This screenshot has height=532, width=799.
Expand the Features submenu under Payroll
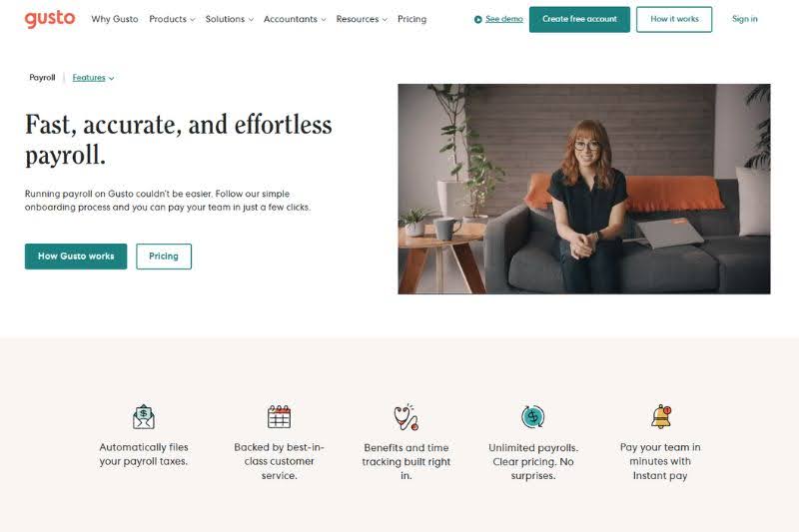coord(93,78)
